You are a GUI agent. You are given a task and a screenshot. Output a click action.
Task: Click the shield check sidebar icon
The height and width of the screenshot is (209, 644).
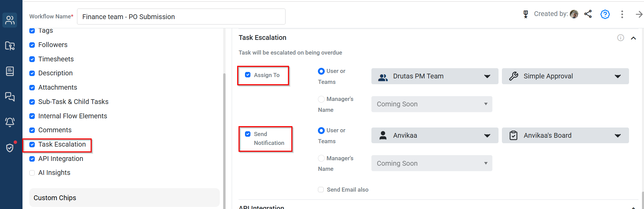point(10,148)
